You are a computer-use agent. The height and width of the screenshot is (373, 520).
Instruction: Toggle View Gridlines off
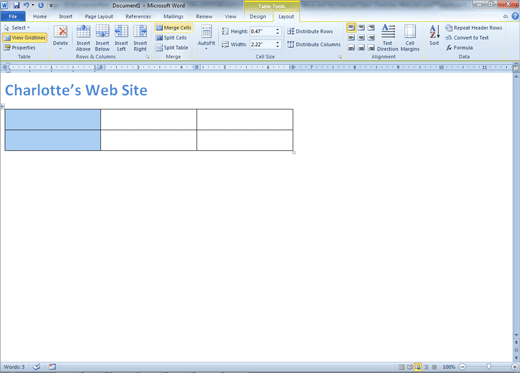25,38
